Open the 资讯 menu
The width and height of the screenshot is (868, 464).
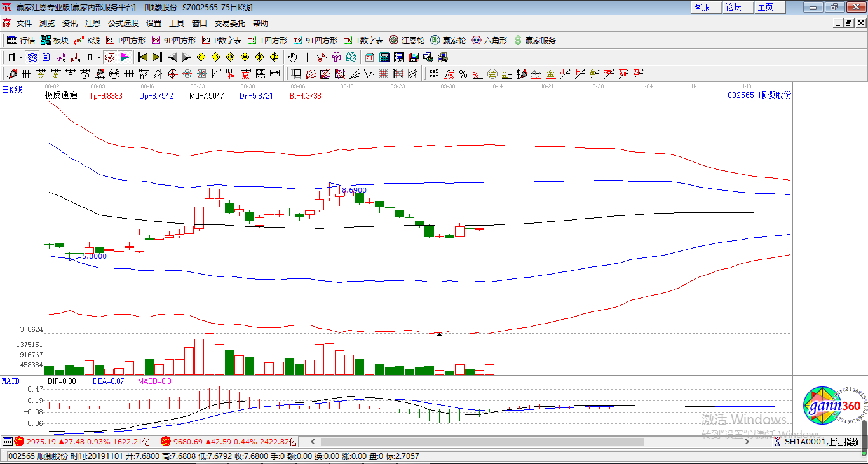point(70,24)
